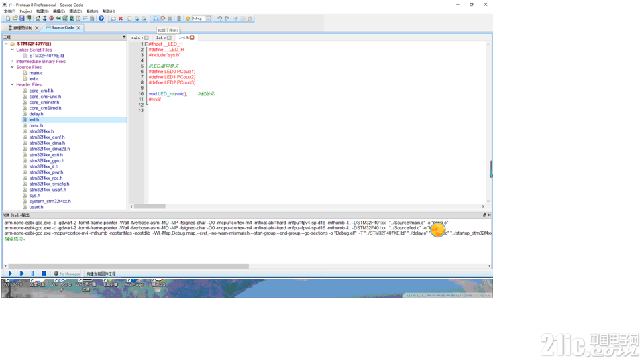Click line 10 void LED_Init code

[168, 94]
